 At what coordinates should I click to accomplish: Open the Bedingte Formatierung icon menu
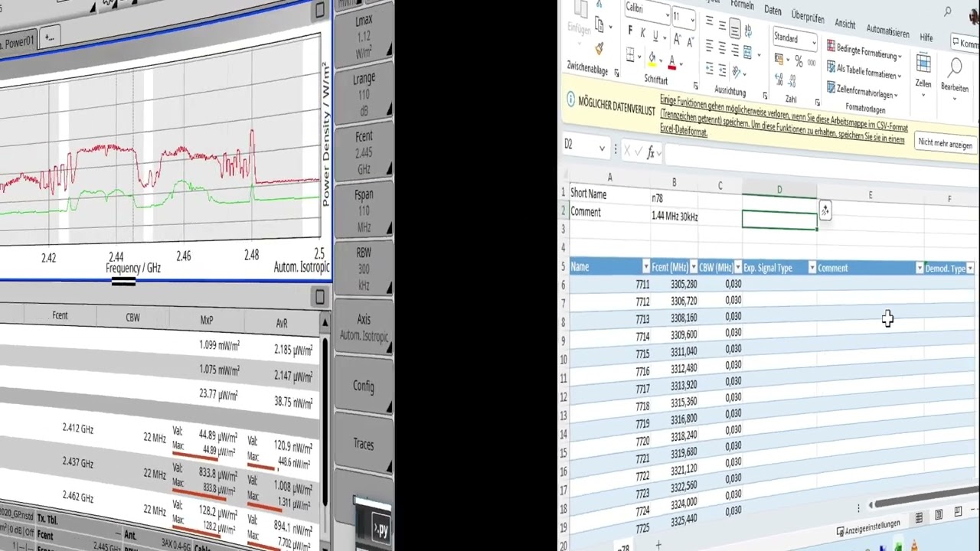831,47
